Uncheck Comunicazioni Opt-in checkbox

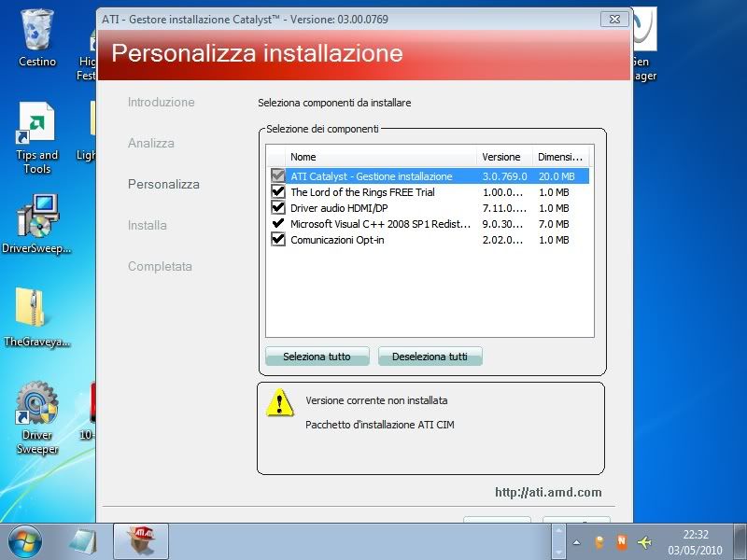pyautogui.click(x=277, y=239)
